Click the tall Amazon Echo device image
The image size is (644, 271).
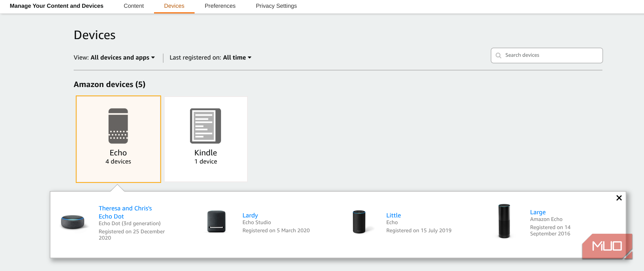coord(504,221)
